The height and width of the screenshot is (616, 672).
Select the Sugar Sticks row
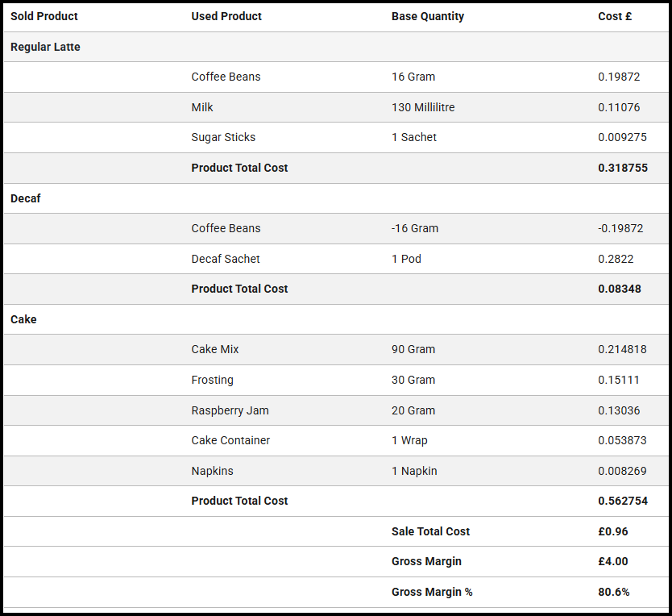tap(223, 137)
